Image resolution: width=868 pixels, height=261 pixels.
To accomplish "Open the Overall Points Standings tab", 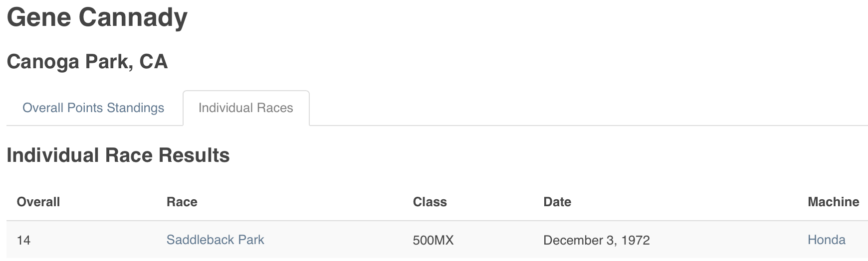I will (93, 108).
